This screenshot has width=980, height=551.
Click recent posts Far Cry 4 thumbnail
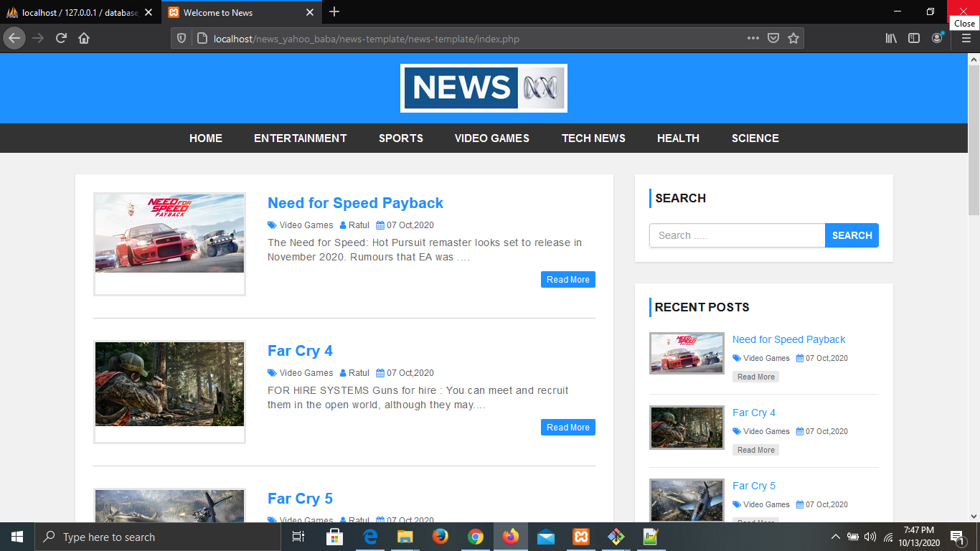coord(687,428)
